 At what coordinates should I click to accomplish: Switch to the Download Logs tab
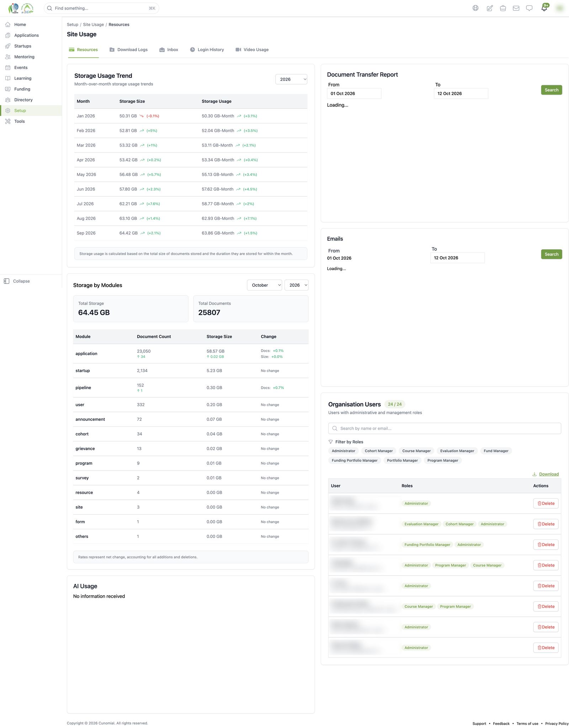pos(128,50)
